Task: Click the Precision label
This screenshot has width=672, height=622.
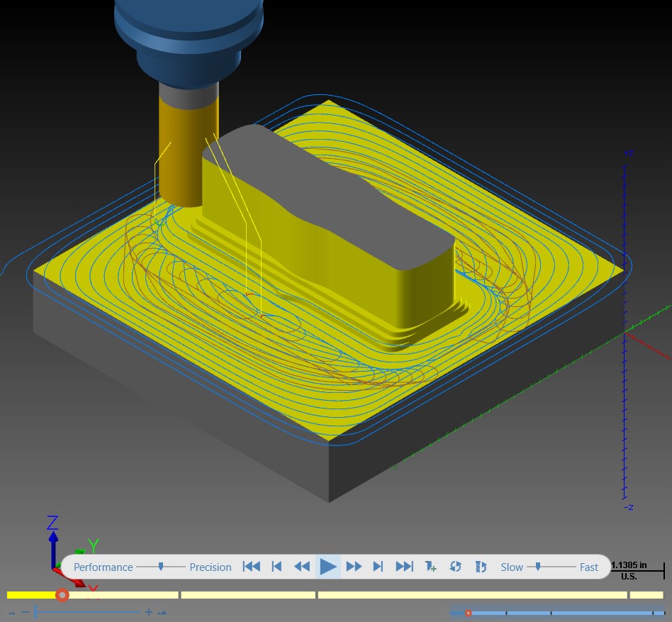Action: [211, 567]
